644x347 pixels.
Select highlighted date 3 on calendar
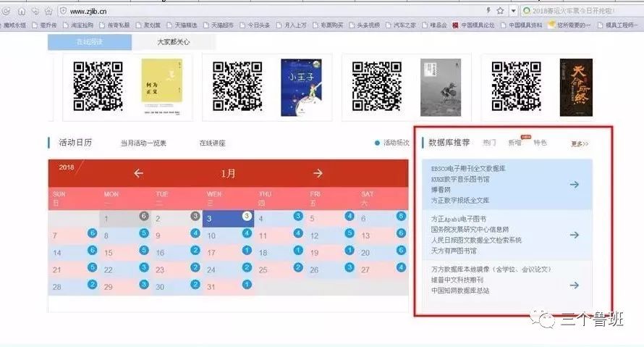coord(228,219)
